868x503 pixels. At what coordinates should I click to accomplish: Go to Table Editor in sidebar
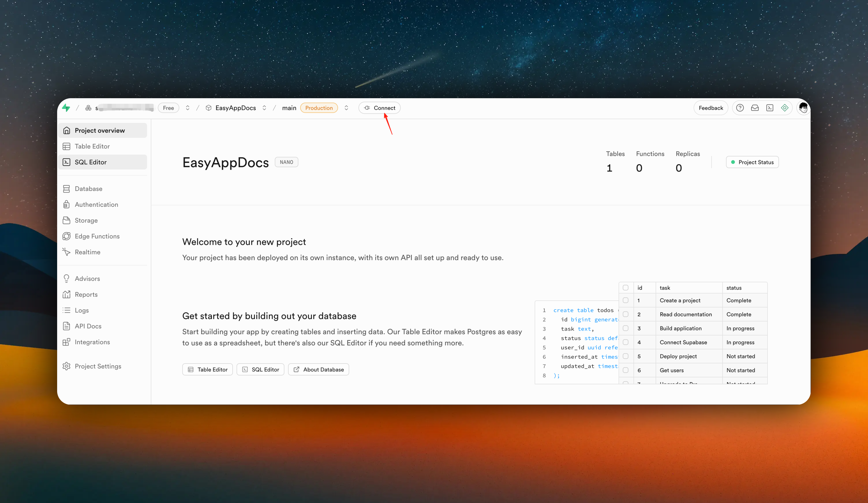(x=92, y=146)
